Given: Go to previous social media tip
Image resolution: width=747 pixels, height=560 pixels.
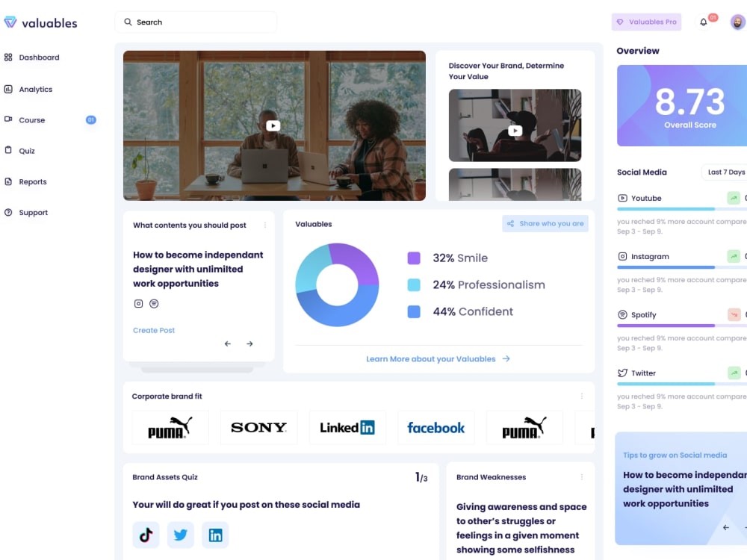Looking at the screenshot, I should [x=725, y=527].
